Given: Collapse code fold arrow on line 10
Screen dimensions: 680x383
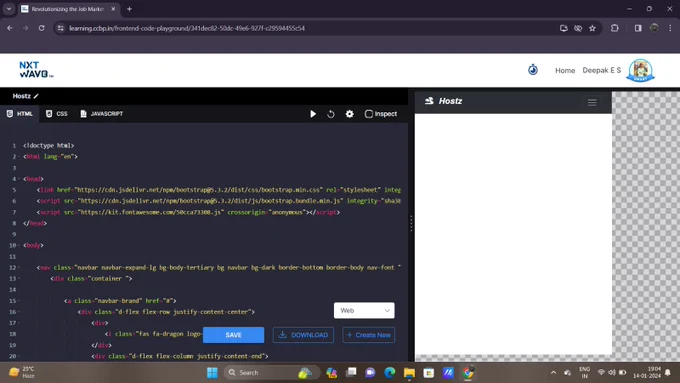Looking at the screenshot, I should (x=19, y=246).
